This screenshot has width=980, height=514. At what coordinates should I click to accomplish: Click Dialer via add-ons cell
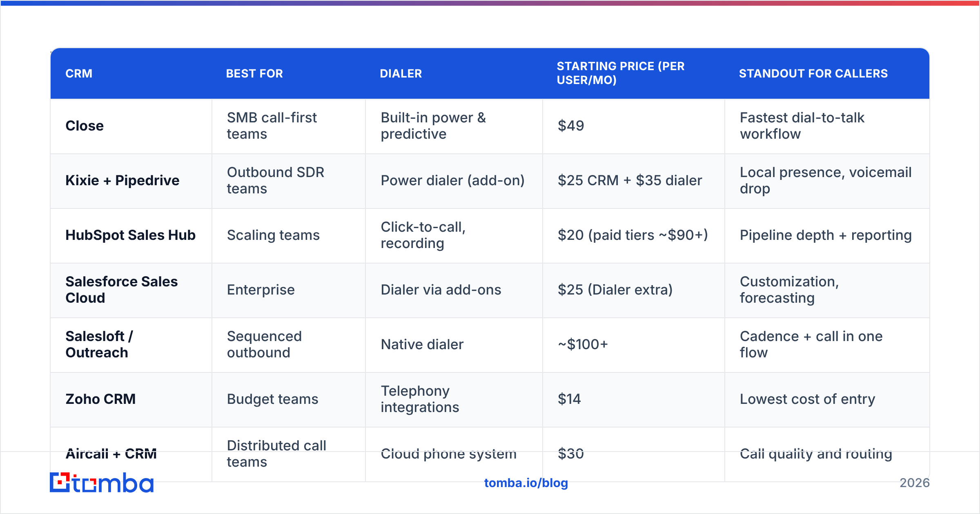[x=454, y=290]
